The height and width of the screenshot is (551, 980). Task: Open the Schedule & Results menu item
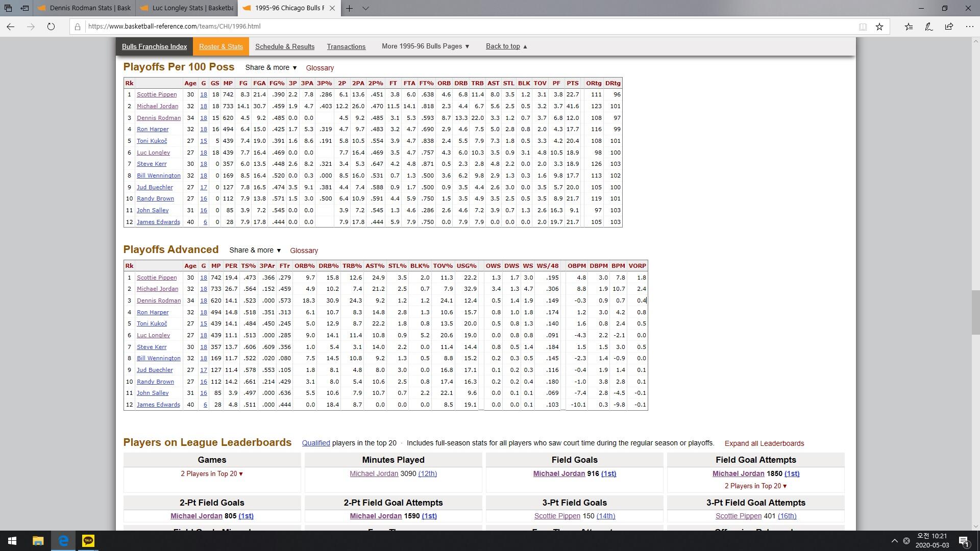point(284,46)
